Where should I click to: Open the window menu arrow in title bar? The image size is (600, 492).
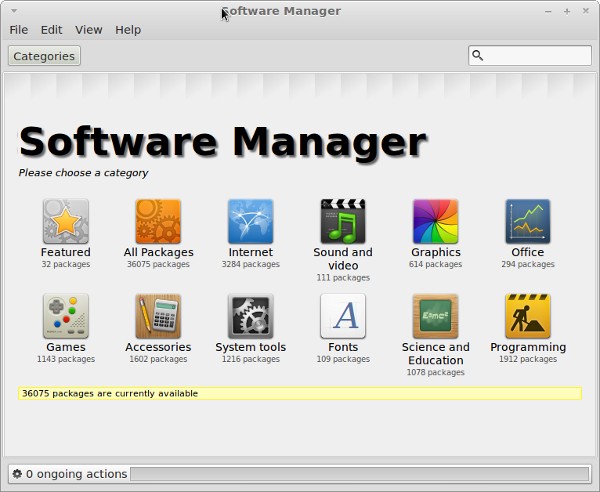pos(11,11)
